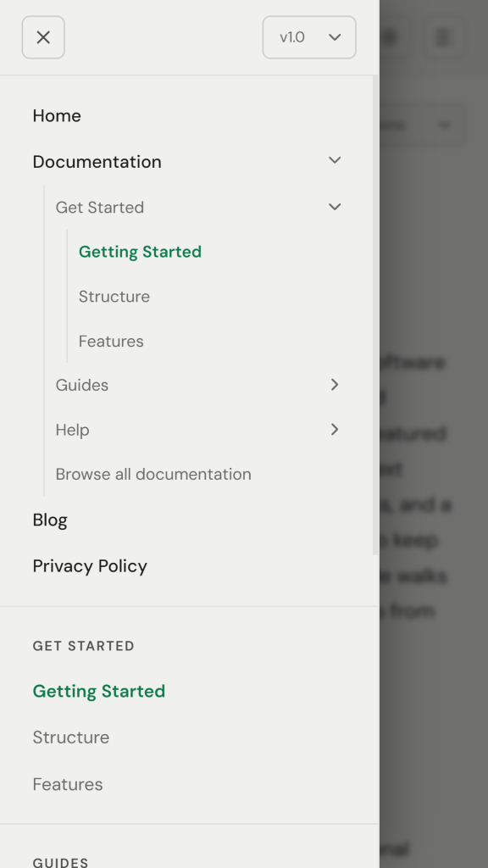The width and height of the screenshot is (488, 868).
Task: Open Features under the Get Started tree
Action: point(111,341)
